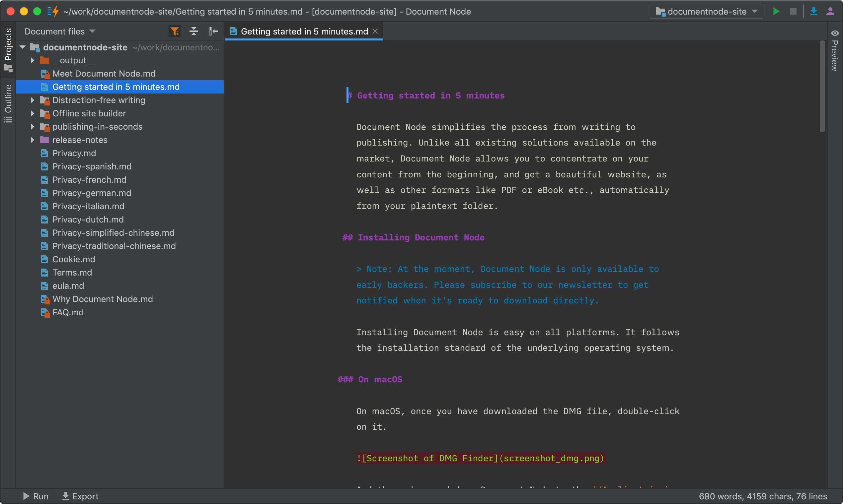This screenshot has width=843, height=504.
Task: Open Privacy-french.md file
Action: (120, 180)
